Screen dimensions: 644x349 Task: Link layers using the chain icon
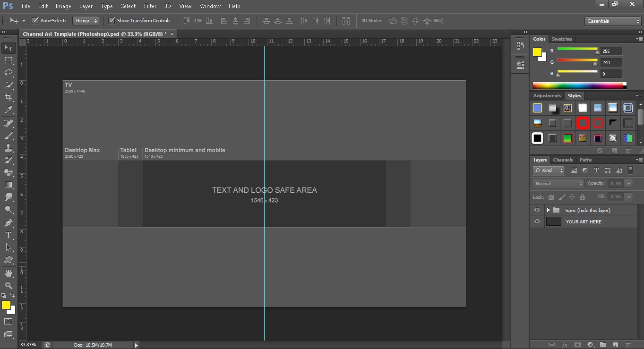[x=551, y=345]
